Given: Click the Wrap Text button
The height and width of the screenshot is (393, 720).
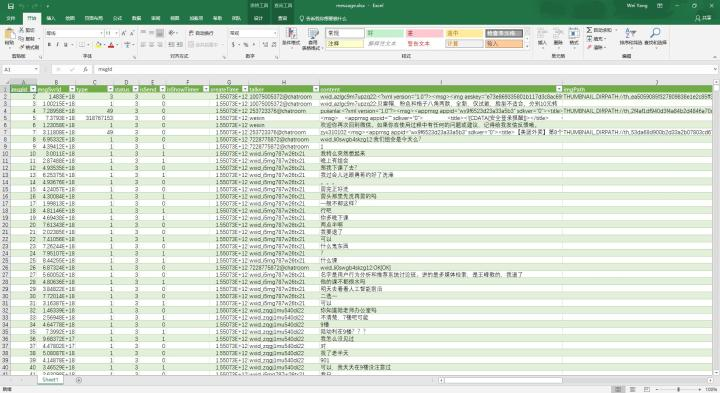Looking at the screenshot, I should [x=201, y=33].
